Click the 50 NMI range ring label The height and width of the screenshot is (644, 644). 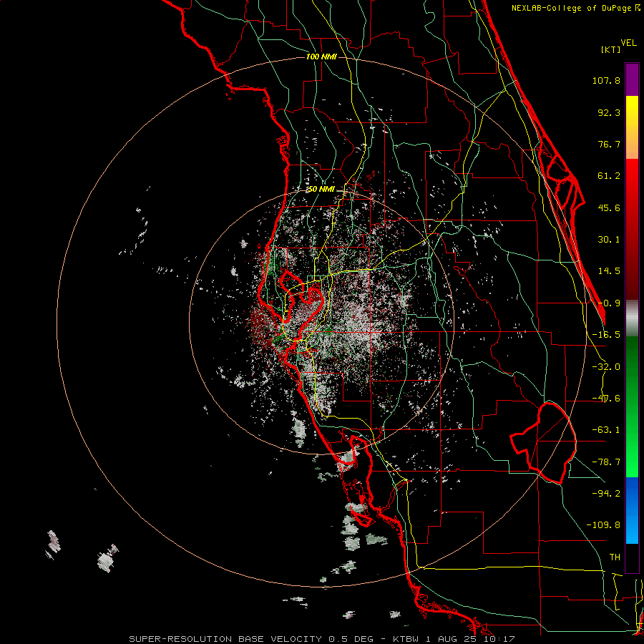(321, 190)
